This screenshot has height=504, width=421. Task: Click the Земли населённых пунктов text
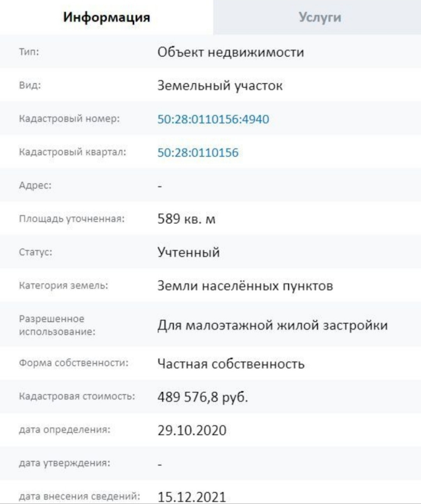click(x=245, y=286)
